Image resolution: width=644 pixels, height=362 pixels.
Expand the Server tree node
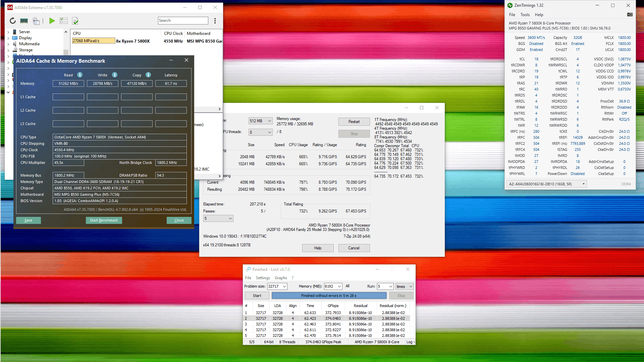(8, 32)
